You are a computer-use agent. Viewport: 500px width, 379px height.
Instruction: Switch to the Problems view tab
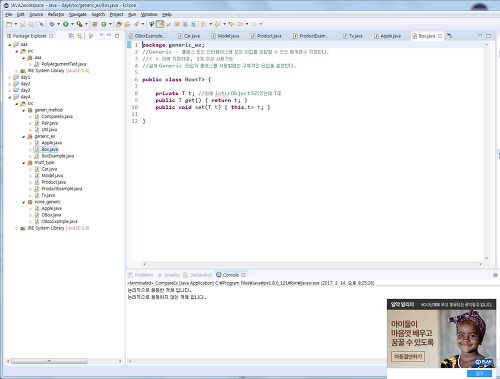coord(141,275)
